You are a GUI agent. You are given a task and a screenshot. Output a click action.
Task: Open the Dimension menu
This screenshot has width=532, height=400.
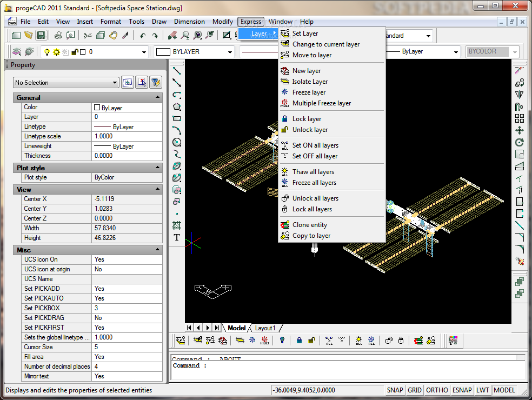click(x=189, y=22)
